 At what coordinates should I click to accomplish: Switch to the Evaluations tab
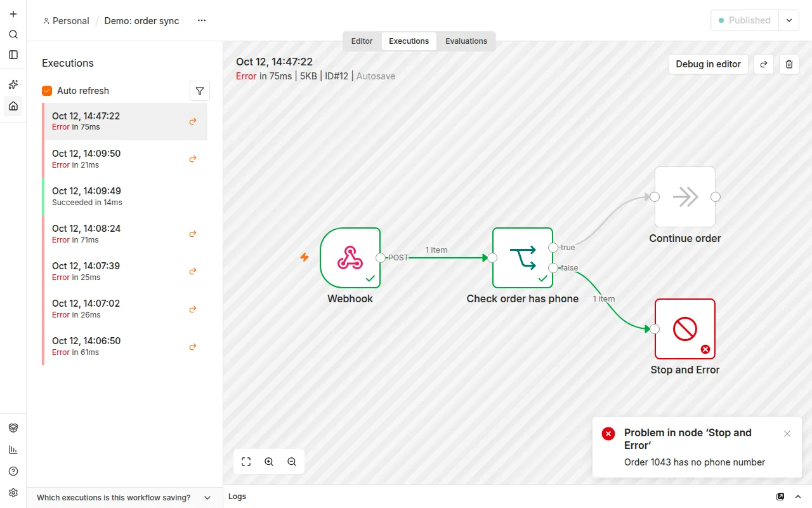pyautogui.click(x=466, y=41)
